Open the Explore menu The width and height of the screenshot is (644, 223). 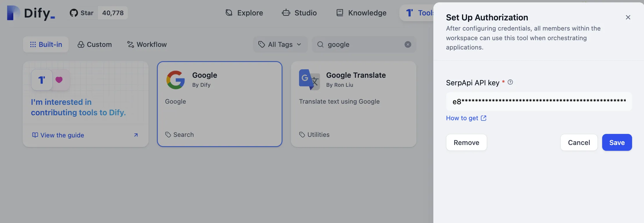(x=244, y=13)
